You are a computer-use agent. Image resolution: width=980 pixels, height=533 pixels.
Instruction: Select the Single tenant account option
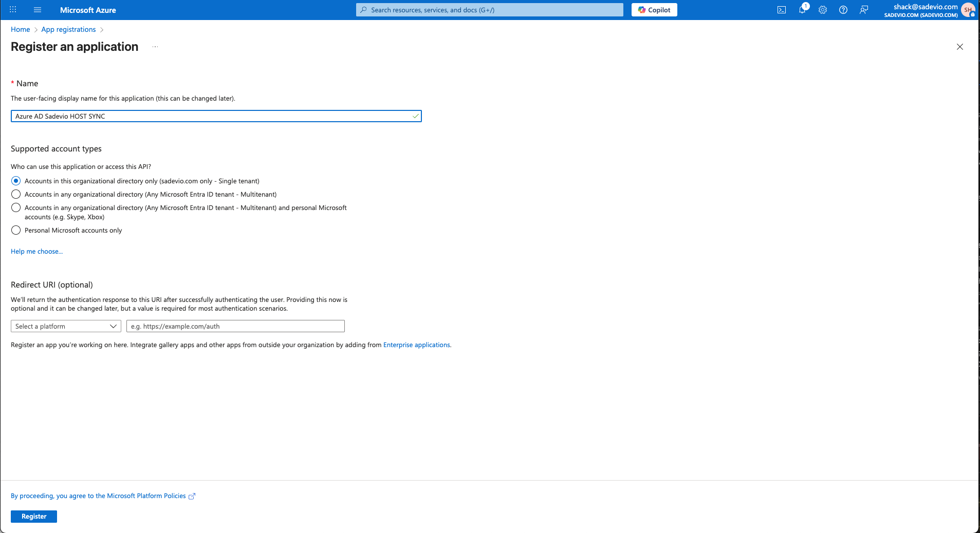pos(16,181)
